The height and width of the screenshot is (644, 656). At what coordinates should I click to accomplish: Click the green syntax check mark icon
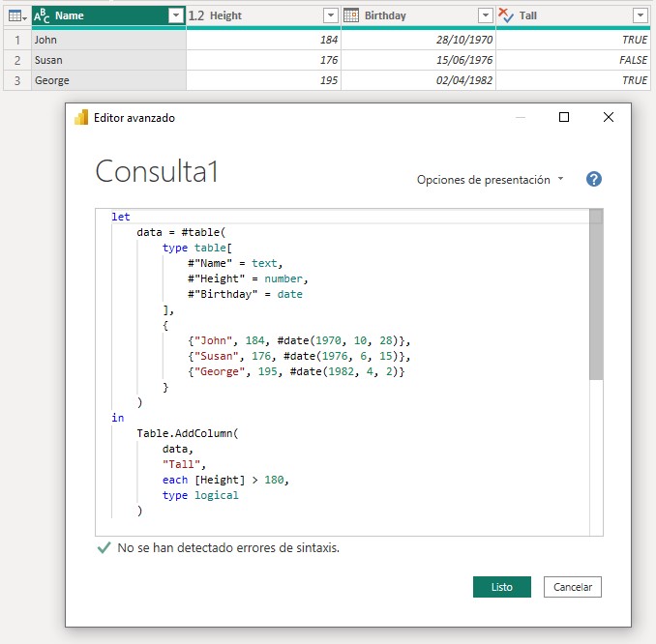pos(104,547)
